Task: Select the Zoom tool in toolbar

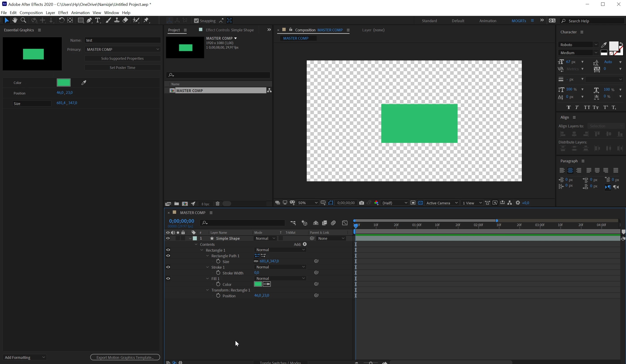Action: click(24, 20)
